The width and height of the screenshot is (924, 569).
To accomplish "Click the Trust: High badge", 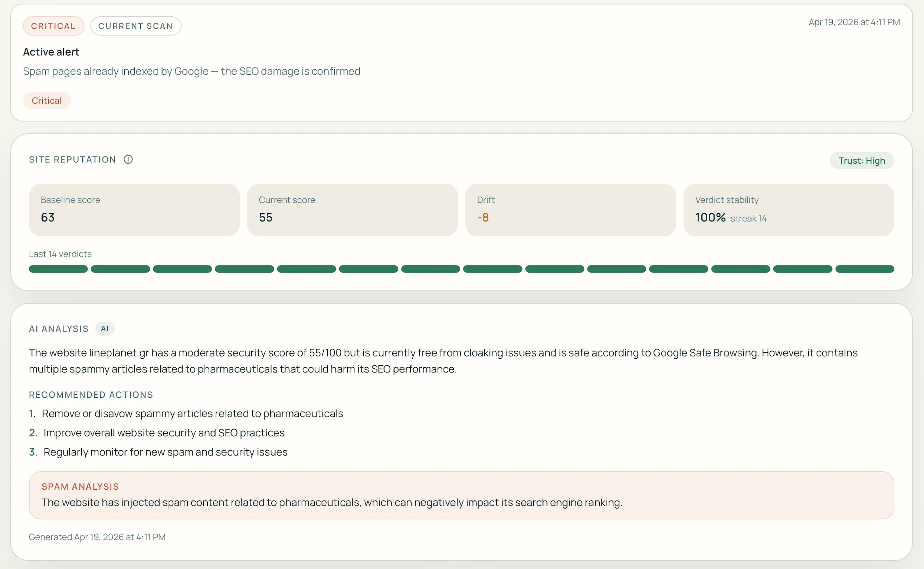I will tap(862, 161).
